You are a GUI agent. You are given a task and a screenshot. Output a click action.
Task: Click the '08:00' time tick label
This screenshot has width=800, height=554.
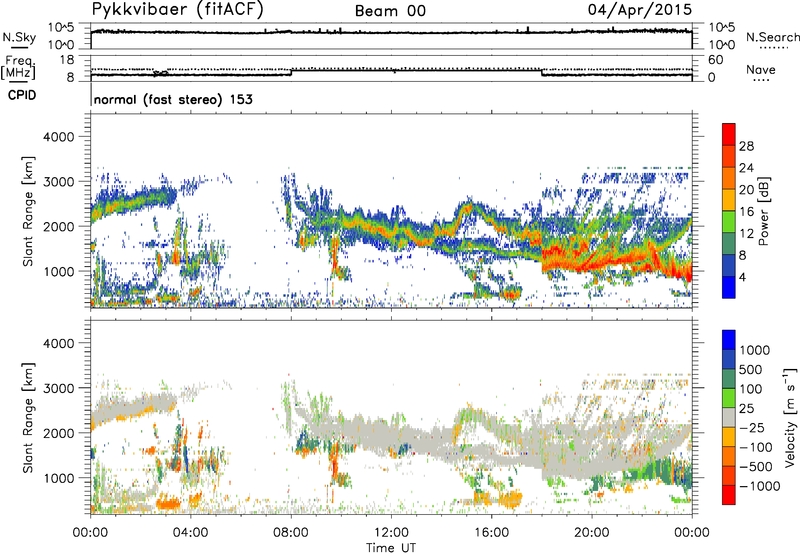291,533
